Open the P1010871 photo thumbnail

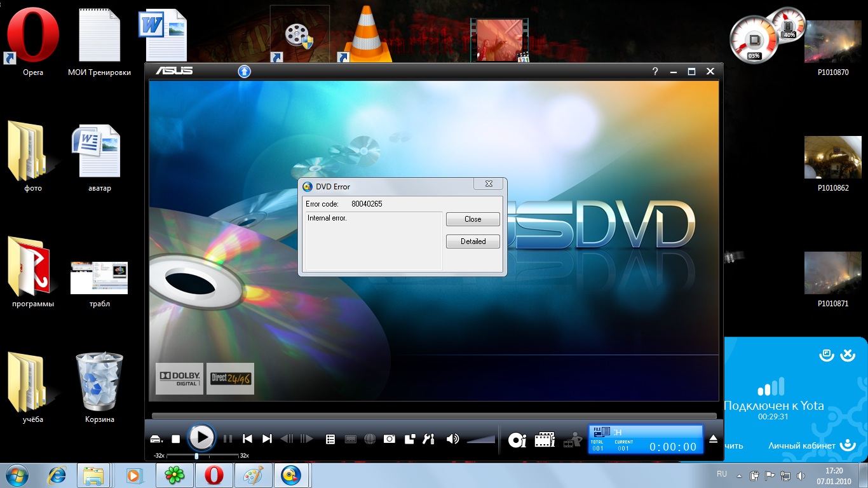tap(832, 278)
